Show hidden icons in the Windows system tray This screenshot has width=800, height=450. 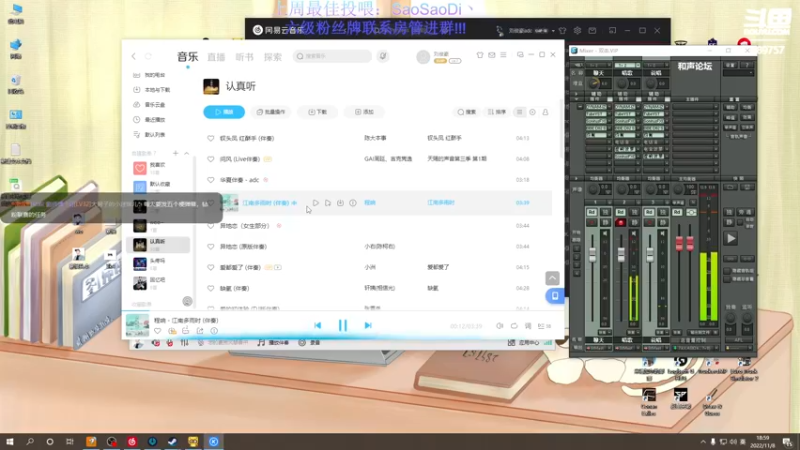703,442
